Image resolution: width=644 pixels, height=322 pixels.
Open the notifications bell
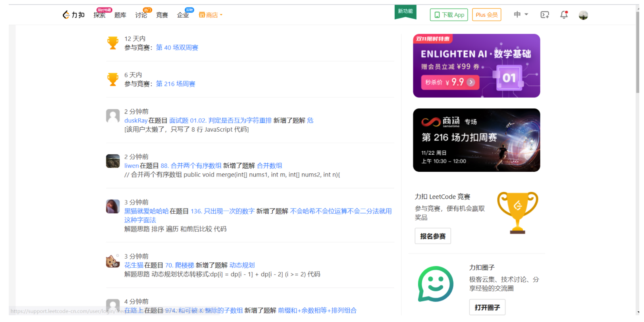tap(564, 15)
